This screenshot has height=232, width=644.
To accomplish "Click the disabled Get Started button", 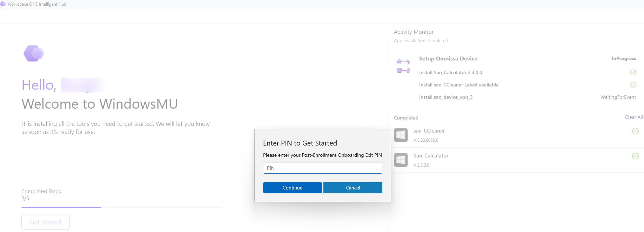I will [46, 222].
